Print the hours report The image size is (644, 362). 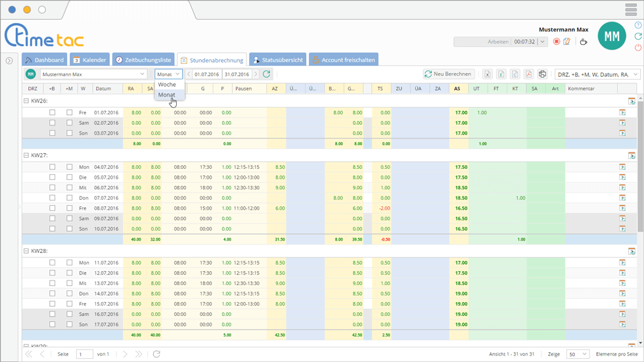tap(542, 74)
